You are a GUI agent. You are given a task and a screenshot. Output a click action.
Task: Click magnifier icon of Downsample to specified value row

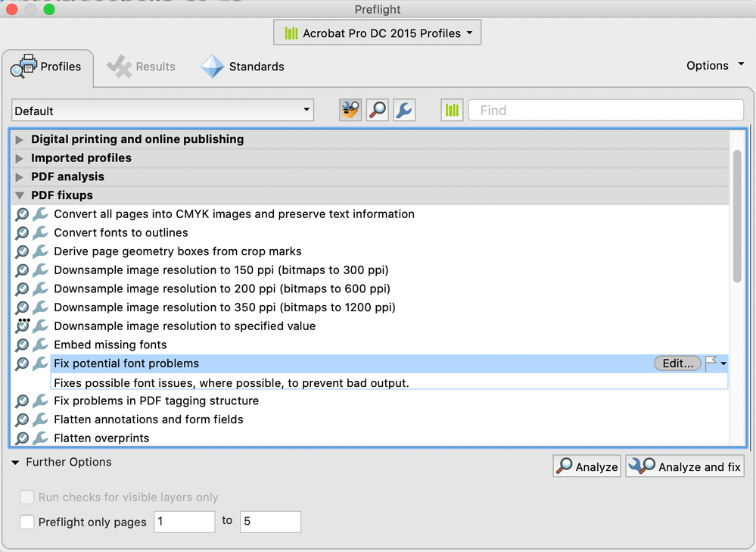pyautogui.click(x=22, y=326)
